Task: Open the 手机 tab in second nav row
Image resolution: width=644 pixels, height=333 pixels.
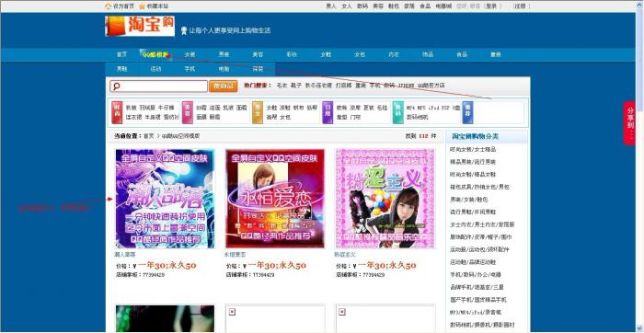Action: tap(190, 69)
